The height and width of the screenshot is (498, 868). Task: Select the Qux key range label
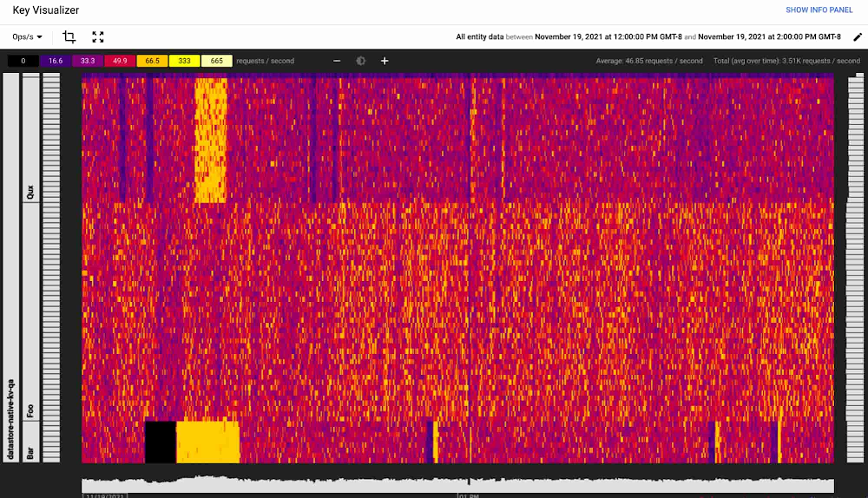[x=31, y=191]
